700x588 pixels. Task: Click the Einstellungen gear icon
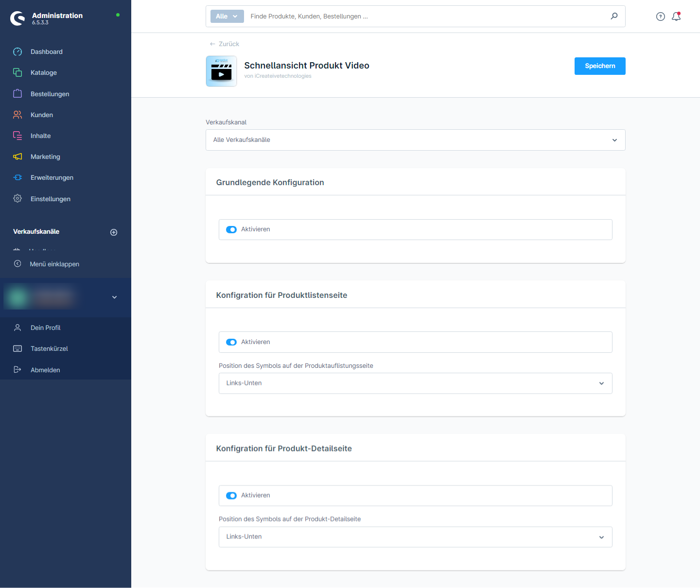click(x=17, y=198)
